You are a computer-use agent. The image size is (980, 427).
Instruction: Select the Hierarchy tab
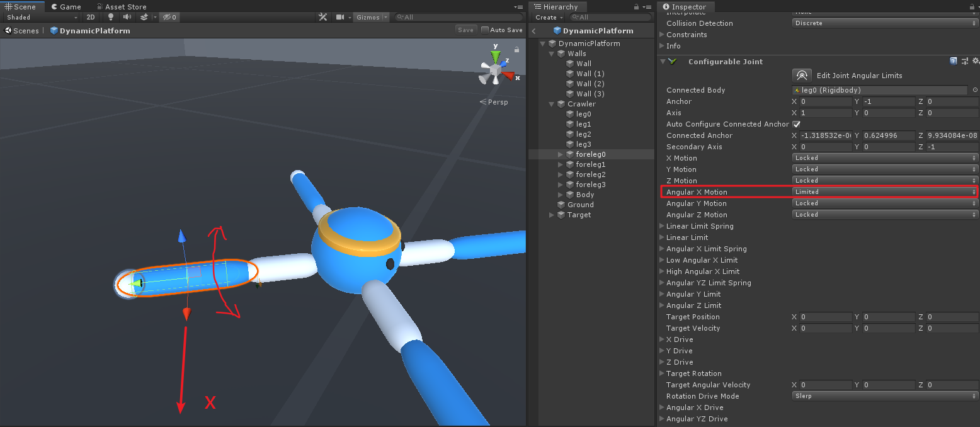557,6
